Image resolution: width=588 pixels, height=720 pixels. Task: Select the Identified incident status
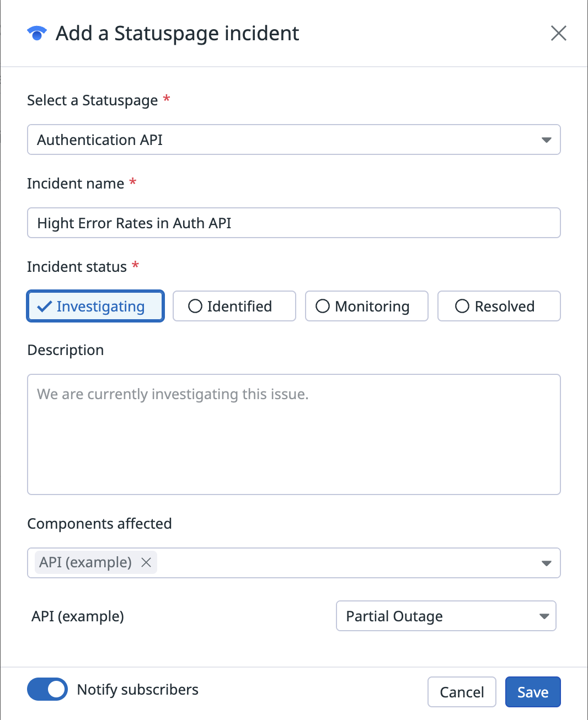[234, 307]
